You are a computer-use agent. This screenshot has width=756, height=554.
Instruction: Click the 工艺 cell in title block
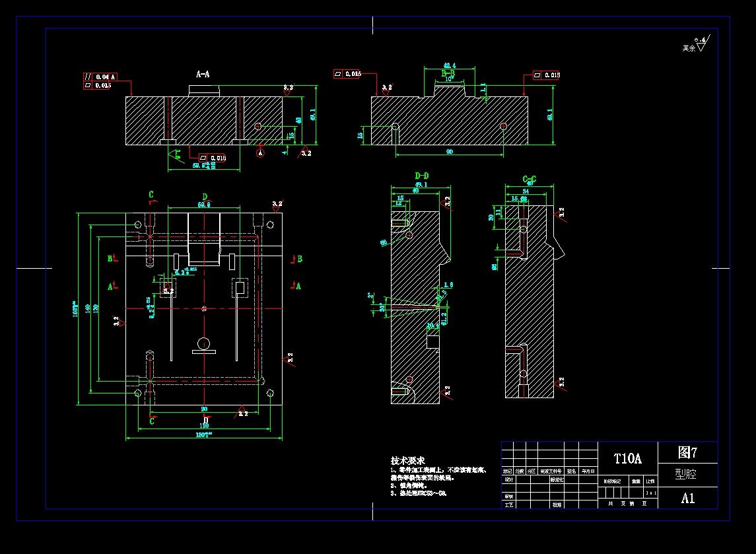(x=508, y=505)
